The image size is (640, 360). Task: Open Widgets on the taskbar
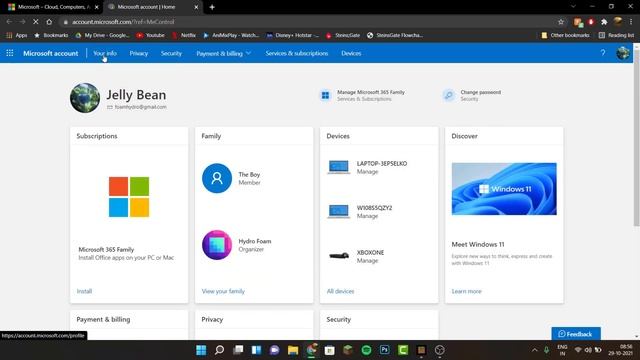tap(256, 350)
